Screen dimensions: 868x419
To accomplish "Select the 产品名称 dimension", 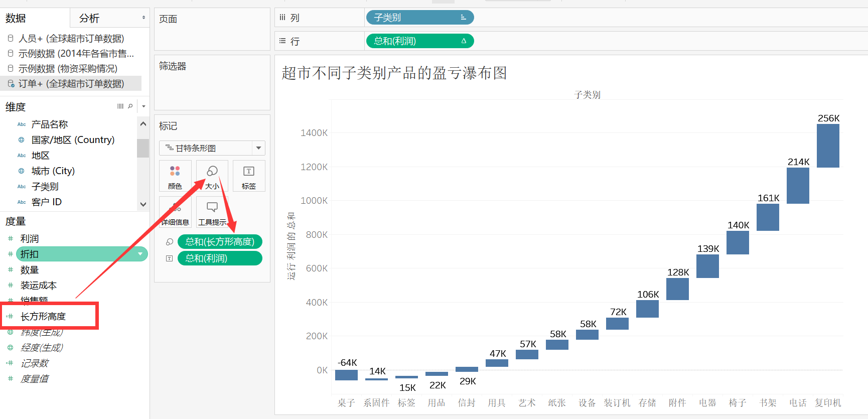I will (x=50, y=124).
